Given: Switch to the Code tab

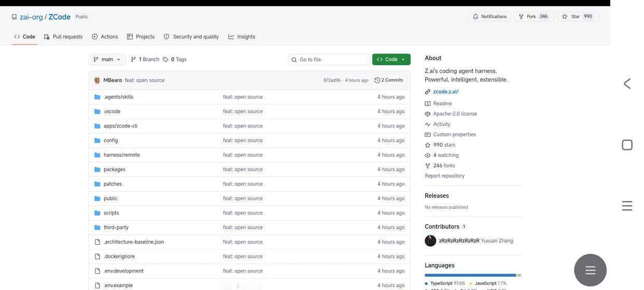Looking at the screenshot, I should [25, 37].
